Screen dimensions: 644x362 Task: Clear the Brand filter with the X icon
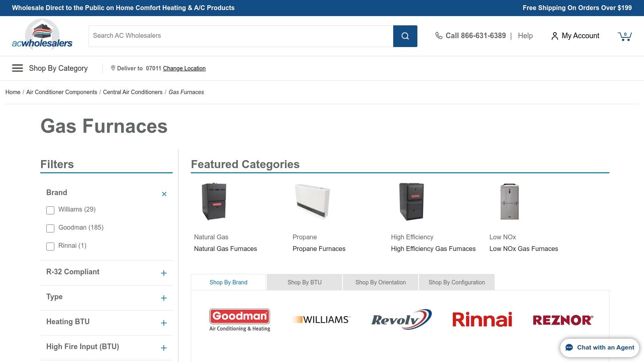coord(164,194)
